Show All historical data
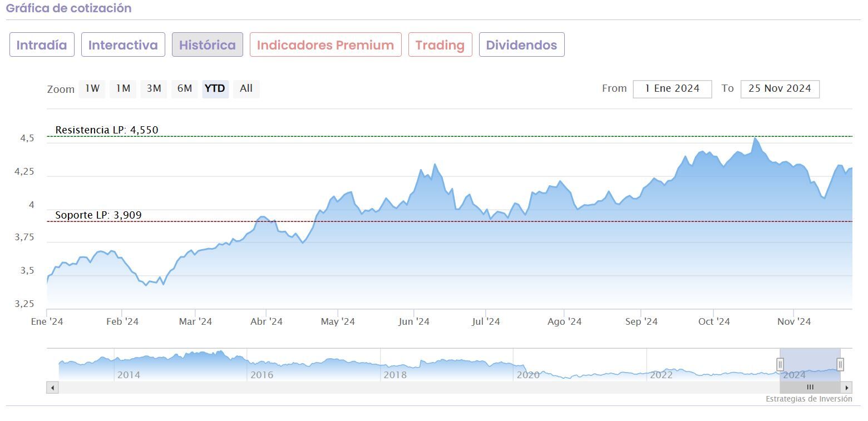The height and width of the screenshot is (421, 868). click(246, 88)
